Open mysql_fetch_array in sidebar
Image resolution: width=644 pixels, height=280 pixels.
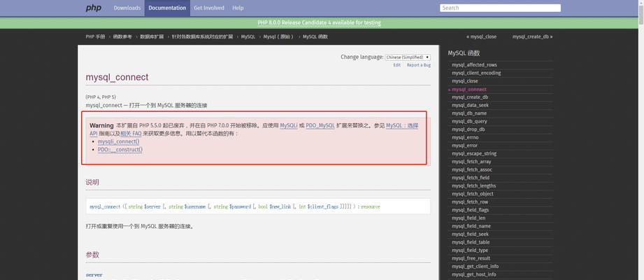[471, 162]
